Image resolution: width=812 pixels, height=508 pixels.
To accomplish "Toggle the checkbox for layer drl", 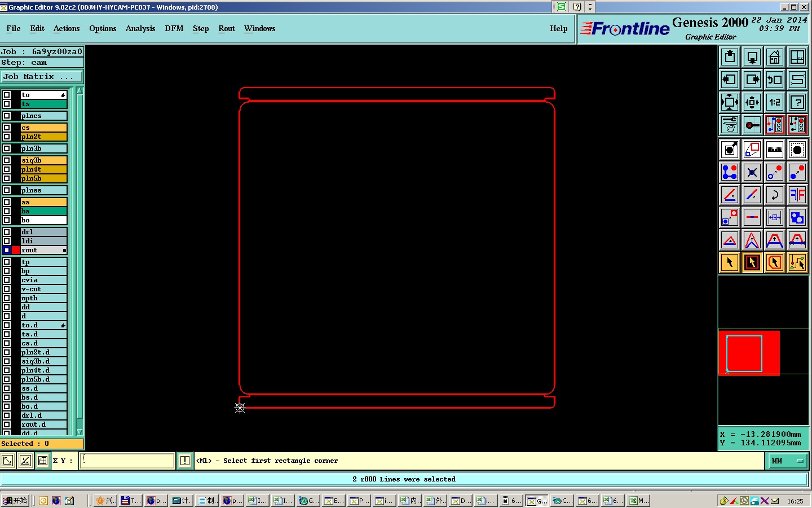I will click(7, 232).
